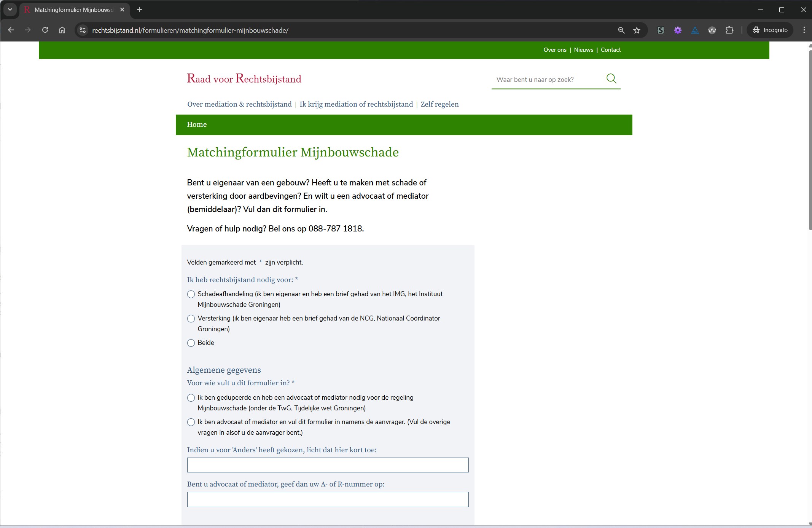This screenshot has height=528, width=812.
Task: Open the purple gear extension icon
Action: point(678,30)
